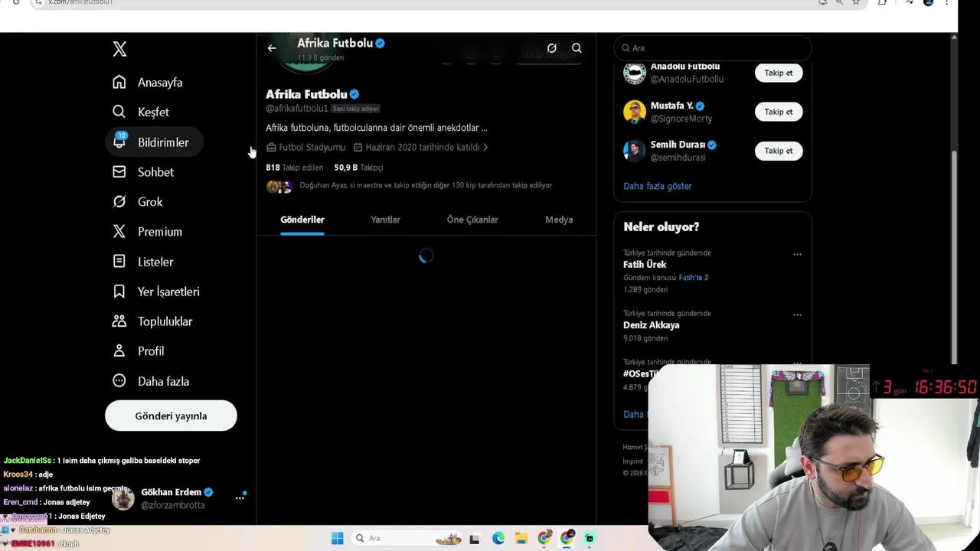Click the X logo in sidebar
Screen dimensions: 980x551
click(119, 50)
